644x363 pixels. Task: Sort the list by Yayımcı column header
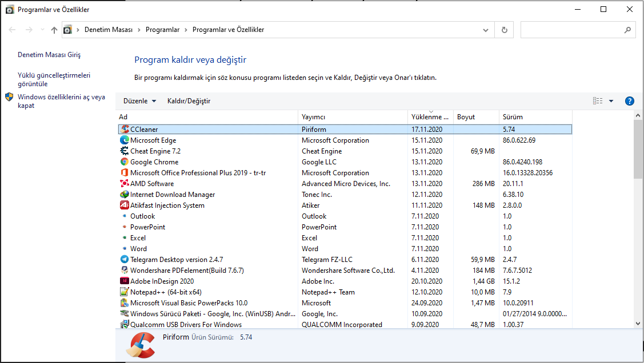click(x=313, y=117)
